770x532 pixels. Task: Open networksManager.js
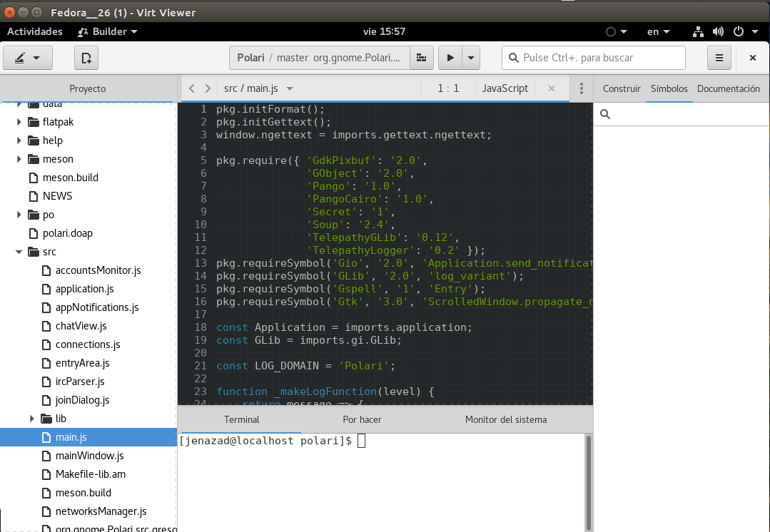click(x=101, y=511)
